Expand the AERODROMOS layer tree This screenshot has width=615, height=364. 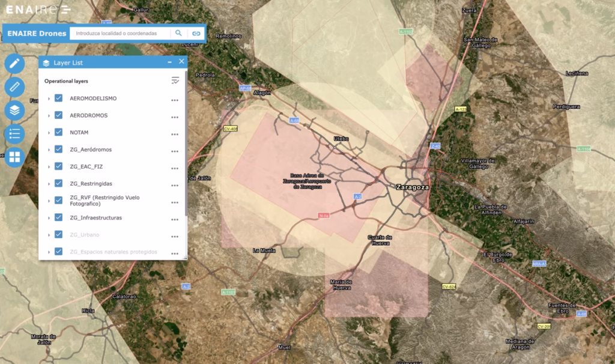pos(49,115)
